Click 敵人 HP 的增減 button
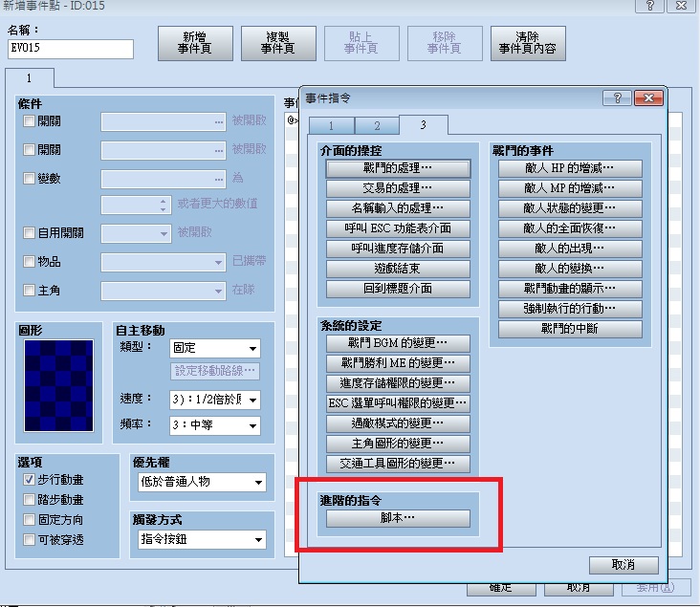This screenshot has height=607, width=700. (570, 168)
